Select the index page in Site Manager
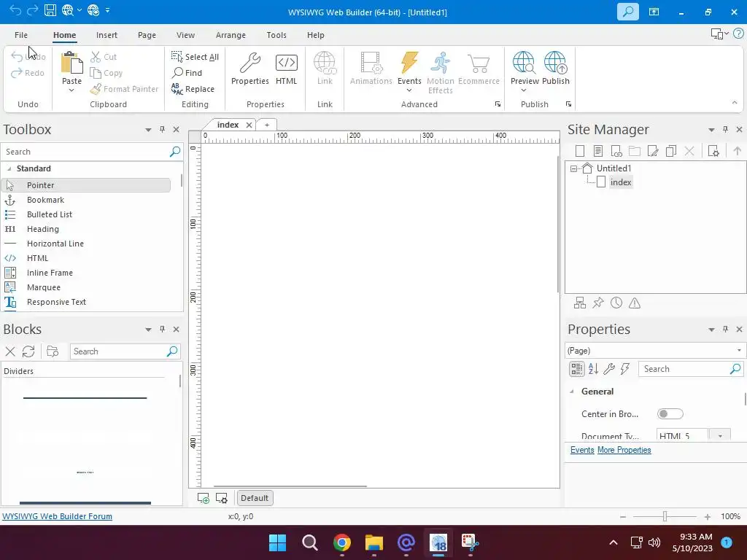 620,182
